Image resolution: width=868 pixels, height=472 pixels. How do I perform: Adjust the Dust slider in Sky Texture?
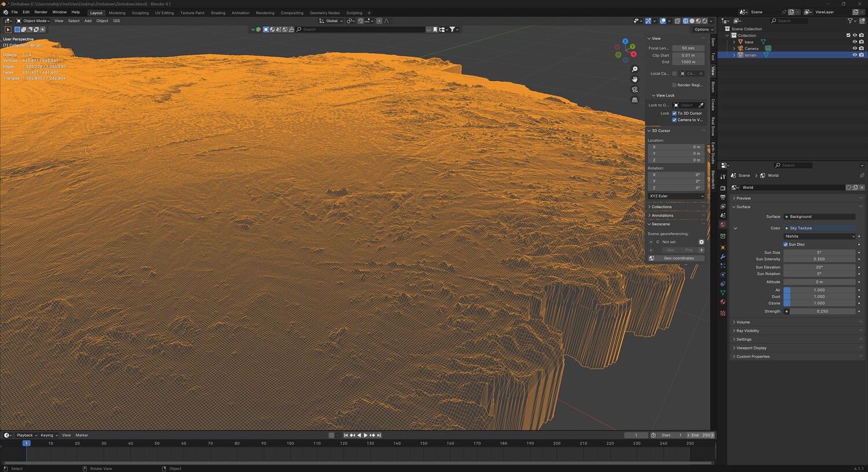(x=819, y=297)
